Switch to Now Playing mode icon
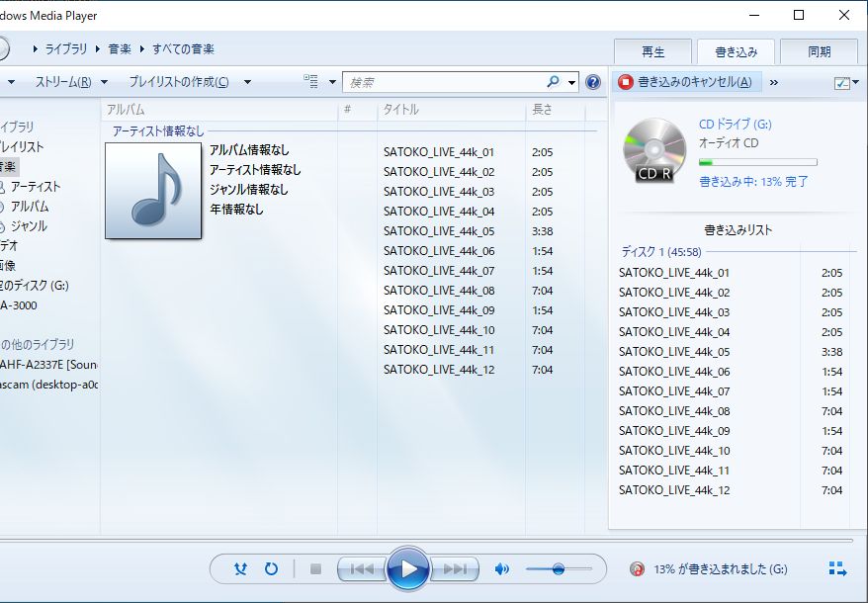Screen dimensions: 868x603 (x=837, y=568)
